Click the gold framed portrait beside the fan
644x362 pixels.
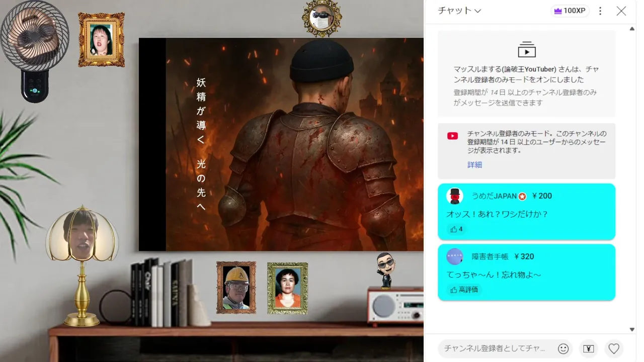[101, 40]
